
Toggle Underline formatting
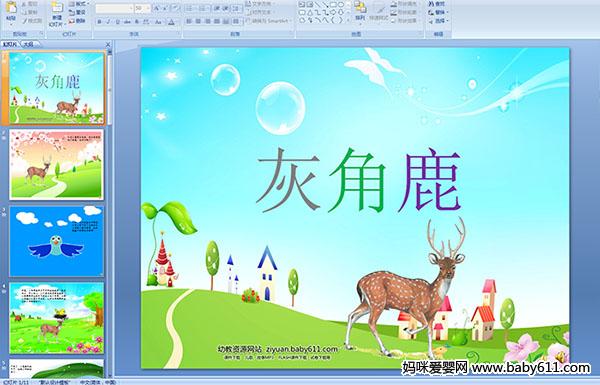click(x=118, y=22)
